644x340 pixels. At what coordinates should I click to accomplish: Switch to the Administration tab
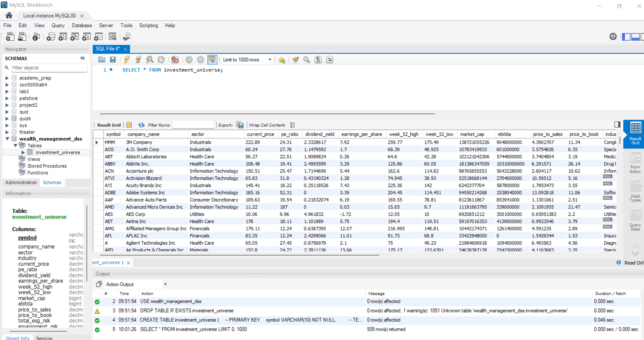click(x=21, y=182)
